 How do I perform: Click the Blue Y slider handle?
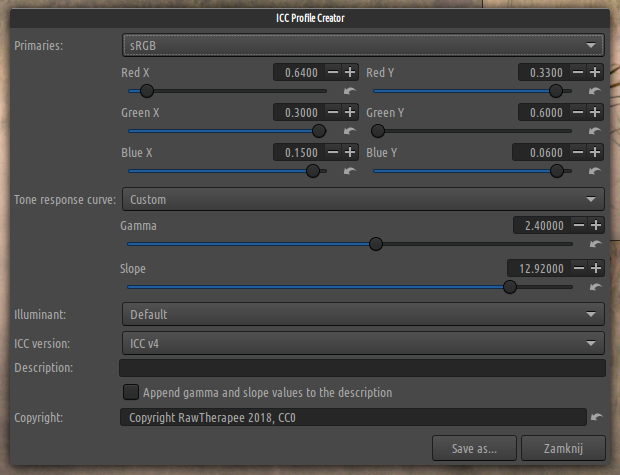tap(557, 171)
